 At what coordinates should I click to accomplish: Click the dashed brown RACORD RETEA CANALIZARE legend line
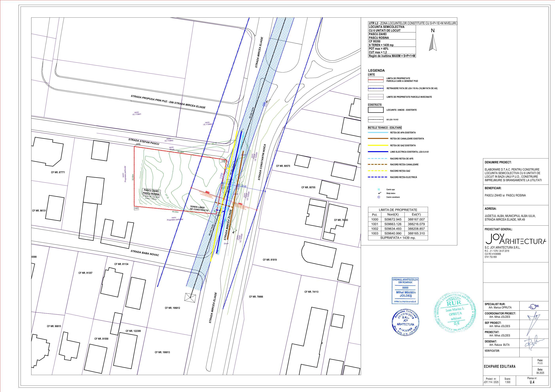click(x=378, y=164)
